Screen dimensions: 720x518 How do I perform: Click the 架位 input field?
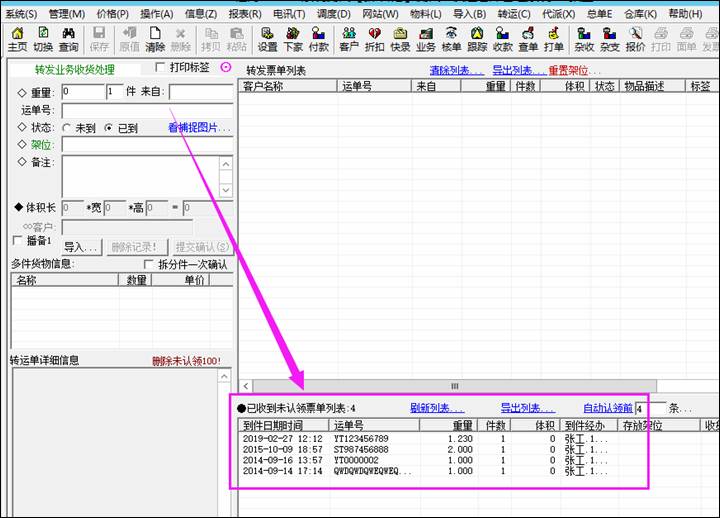tap(147, 145)
